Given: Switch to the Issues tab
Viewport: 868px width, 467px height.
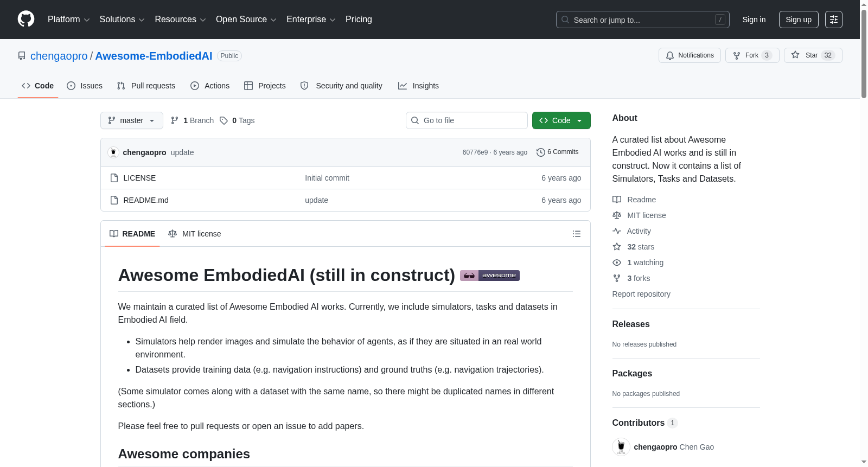Looking at the screenshot, I should (85, 86).
